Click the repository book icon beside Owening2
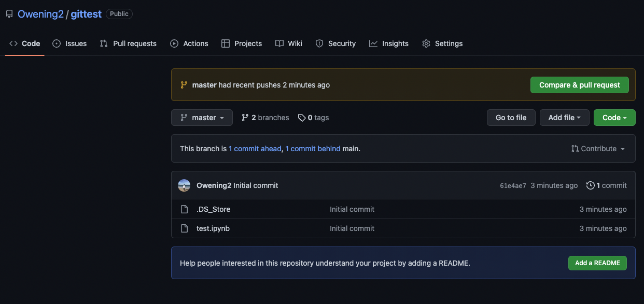This screenshot has height=304, width=644. click(9, 15)
